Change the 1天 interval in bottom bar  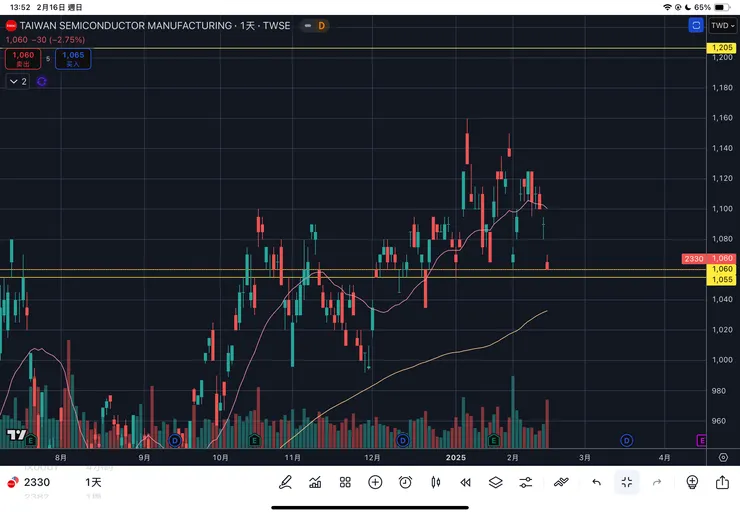(x=93, y=482)
